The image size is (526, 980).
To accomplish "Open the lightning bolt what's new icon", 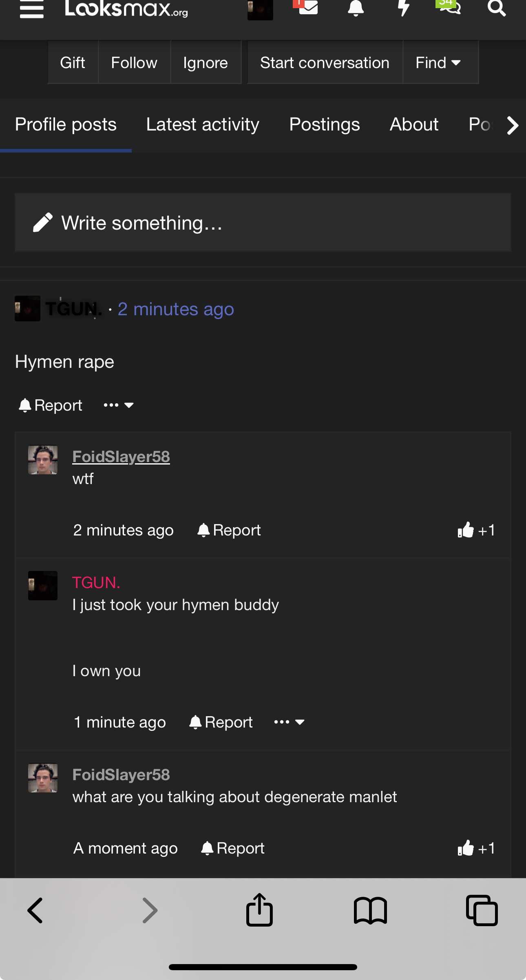I will pyautogui.click(x=403, y=8).
